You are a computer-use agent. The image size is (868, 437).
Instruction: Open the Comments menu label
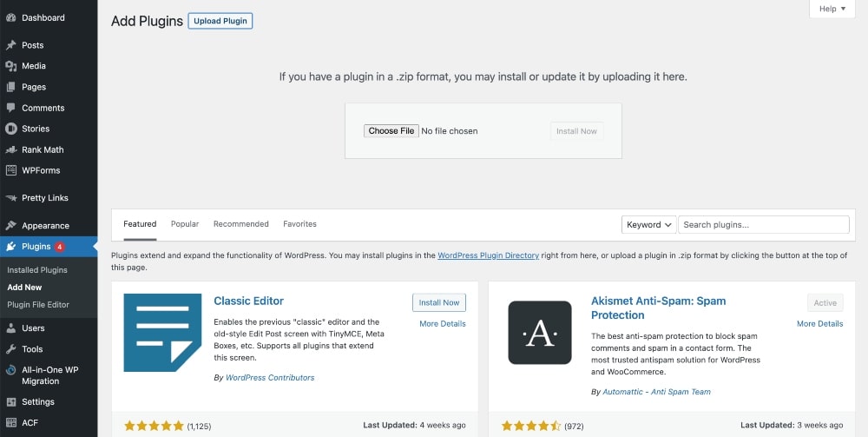43,108
